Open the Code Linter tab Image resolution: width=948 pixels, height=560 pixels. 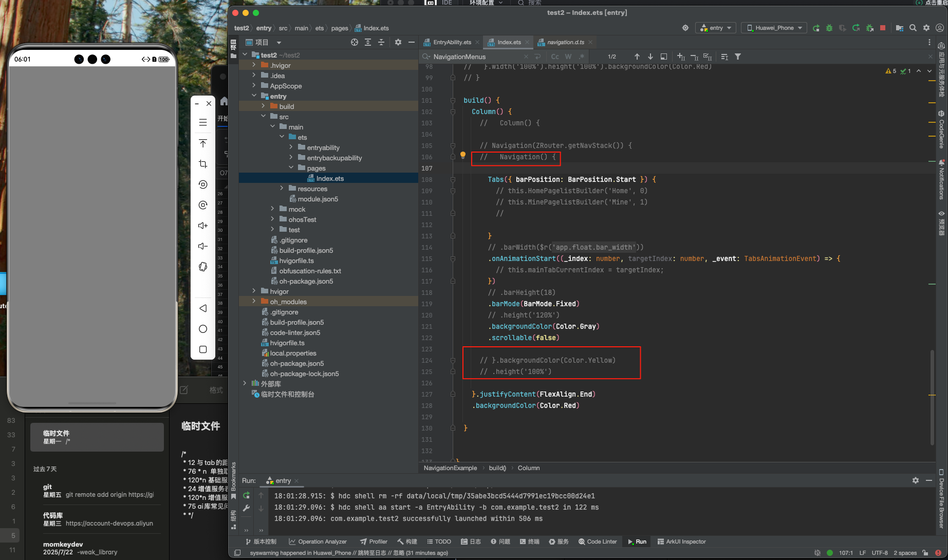pos(598,542)
